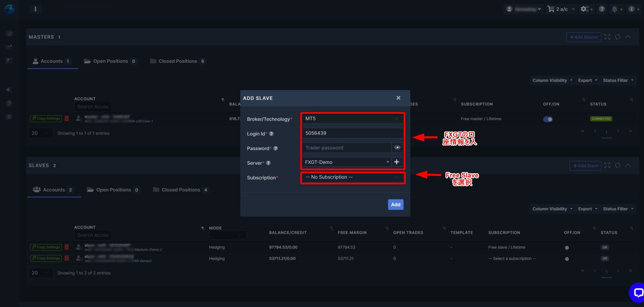The image size is (644, 307).
Task: Click the Add button in the Add Slave dialog
Action: point(395,204)
